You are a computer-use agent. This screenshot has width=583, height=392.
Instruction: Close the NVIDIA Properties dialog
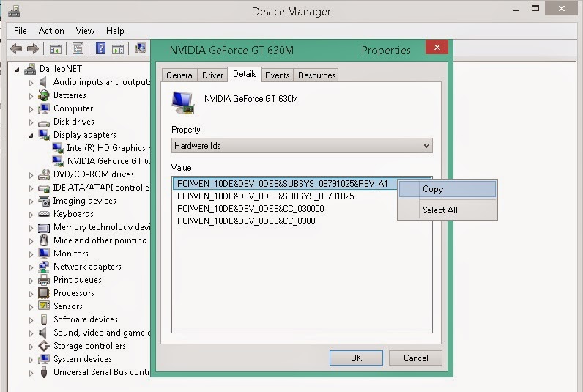(437, 47)
